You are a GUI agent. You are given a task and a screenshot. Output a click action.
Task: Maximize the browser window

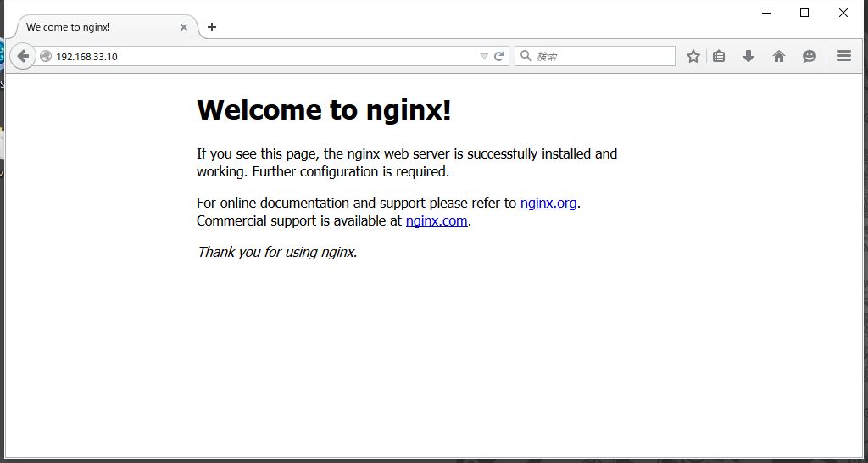coord(805,14)
